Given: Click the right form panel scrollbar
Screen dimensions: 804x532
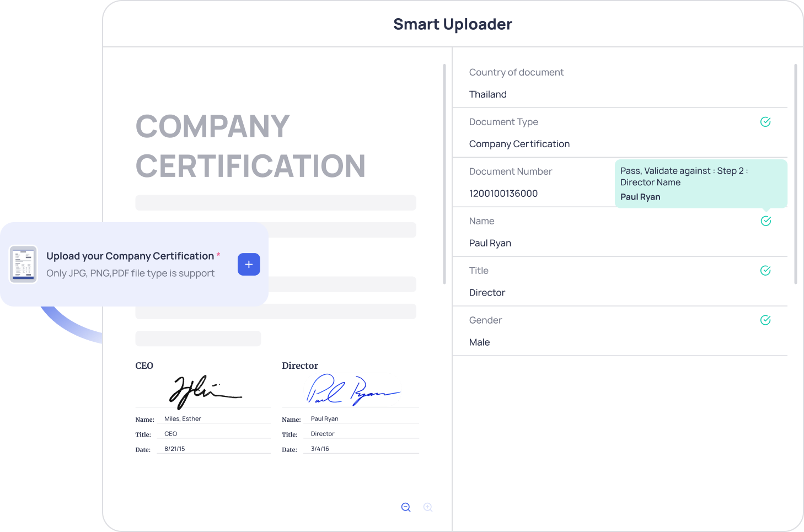Looking at the screenshot, I should pos(795,174).
